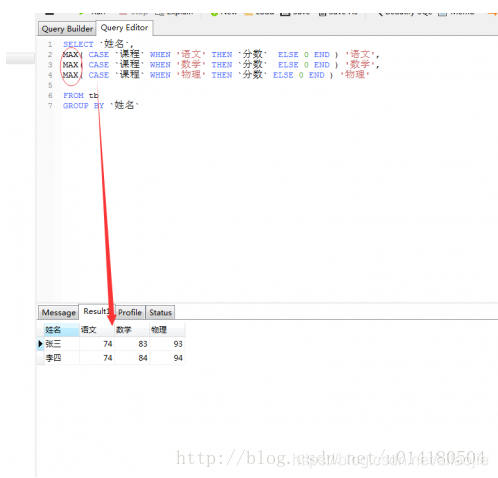Open the Profile tab
Screen dimensions: 498x478
click(x=130, y=312)
